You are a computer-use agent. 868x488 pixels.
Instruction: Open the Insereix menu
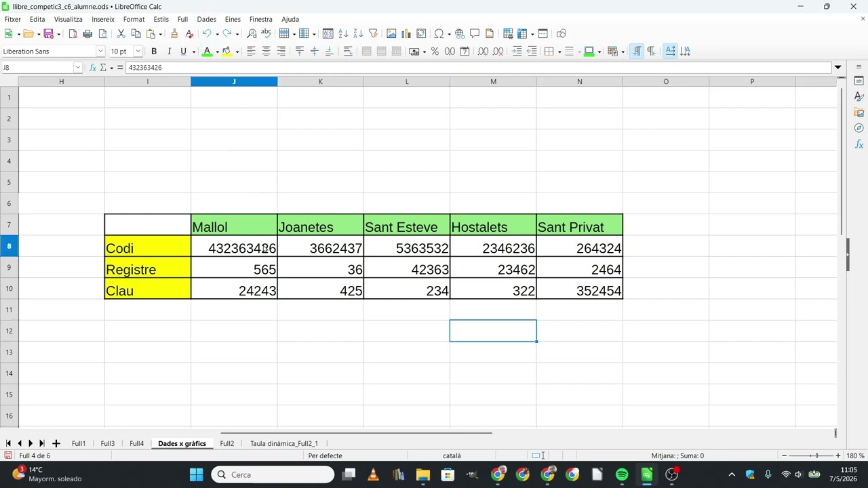point(103,20)
